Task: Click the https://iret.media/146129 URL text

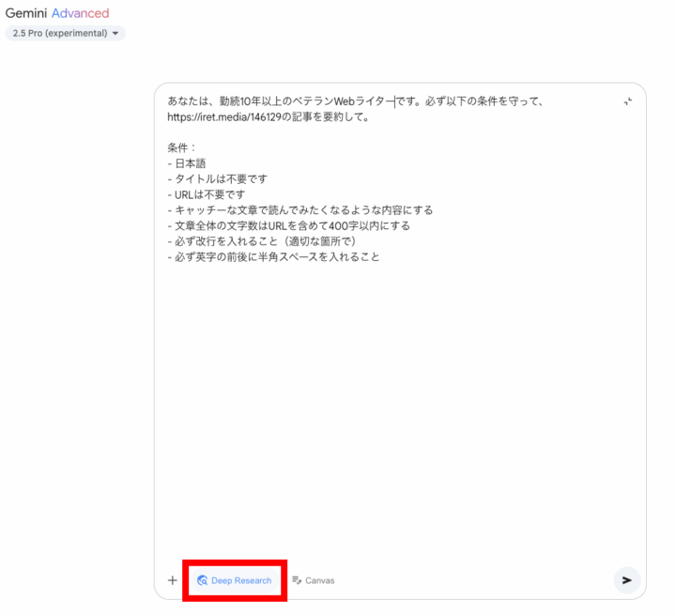Action: [224, 116]
